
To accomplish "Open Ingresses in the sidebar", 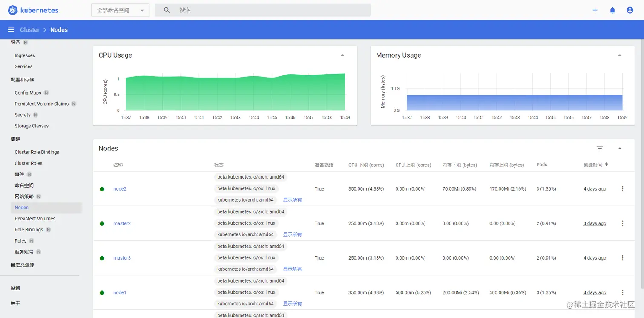I will tap(25, 55).
